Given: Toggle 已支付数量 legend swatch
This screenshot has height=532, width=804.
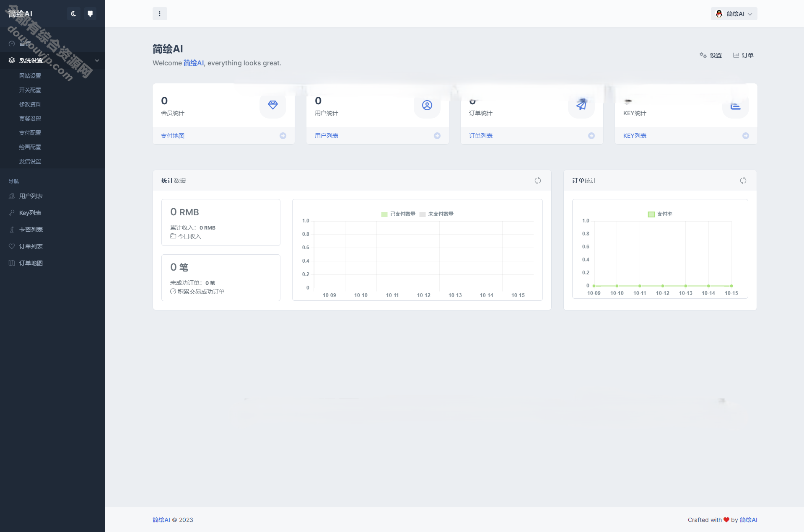Looking at the screenshot, I should point(384,214).
